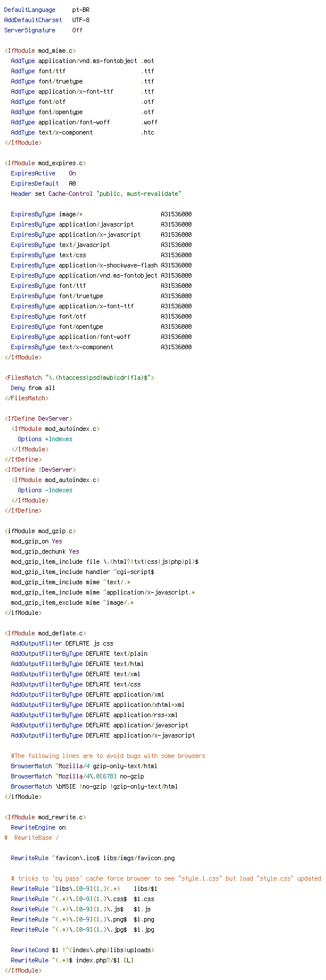The image size is (326, 980).
Task: Click the BrowserMatch \bMSIE line
Action: 94,786
